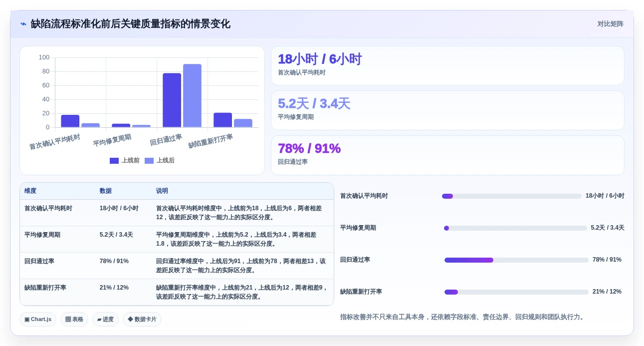
Task: Click progress label 缺陷重新打开率
Action: [361, 292]
